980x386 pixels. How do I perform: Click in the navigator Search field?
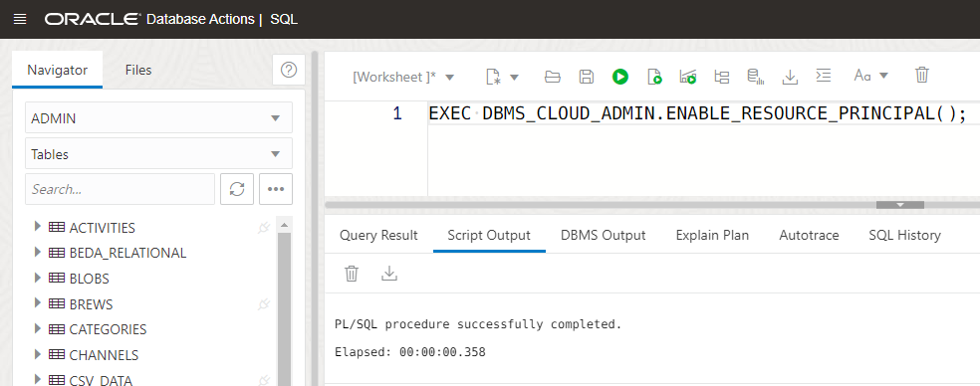120,189
